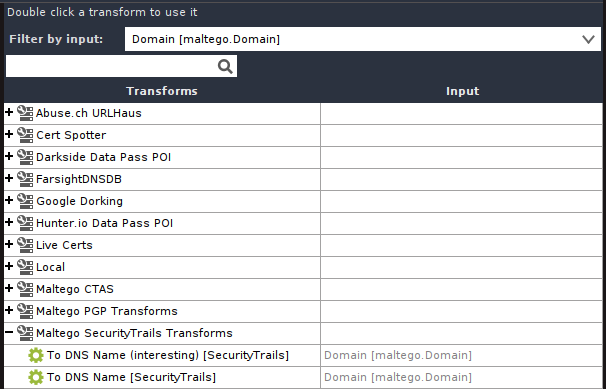This screenshot has width=606, height=389.
Task: Open the Filter by input dropdown
Action: (x=363, y=39)
